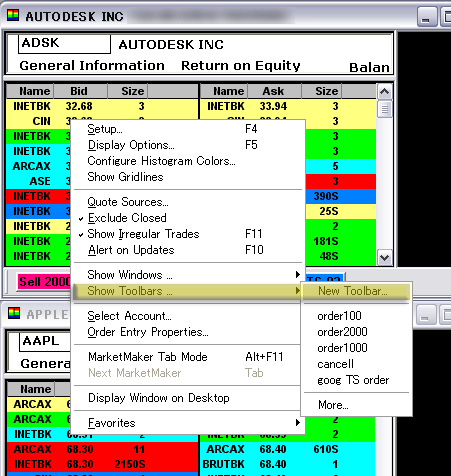This screenshot has width=451, height=476.
Task: Click New Toolbar... in submenu
Action: (x=356, y=291)
